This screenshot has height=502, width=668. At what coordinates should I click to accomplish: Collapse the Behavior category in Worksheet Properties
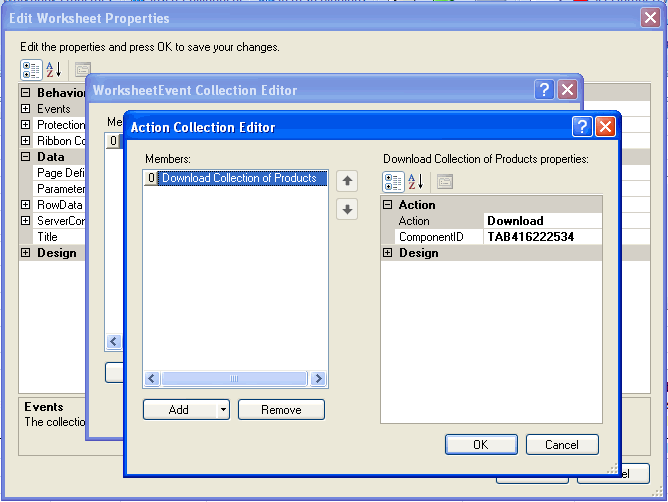coord(26,92)
